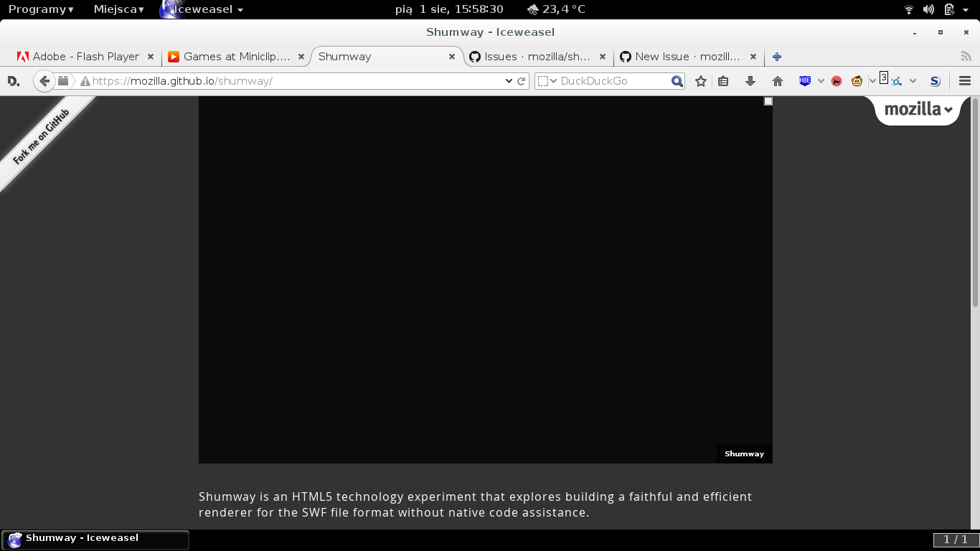
Task: Click the Greasemonkey monkey face icon
Action: (x=857, y=81)
